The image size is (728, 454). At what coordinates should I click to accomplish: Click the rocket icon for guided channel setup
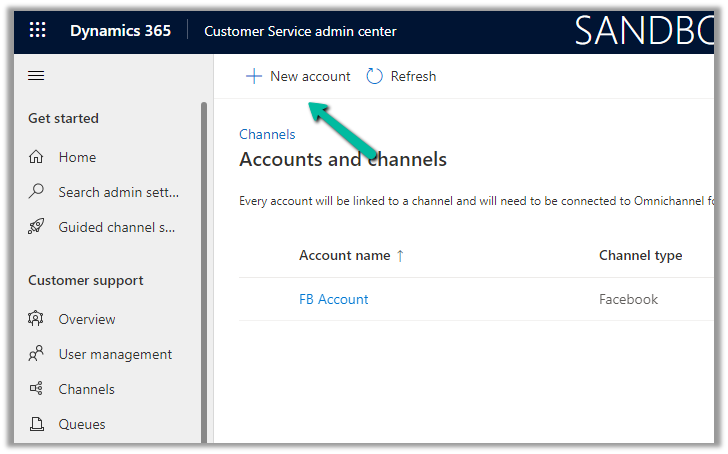(37, 227)
